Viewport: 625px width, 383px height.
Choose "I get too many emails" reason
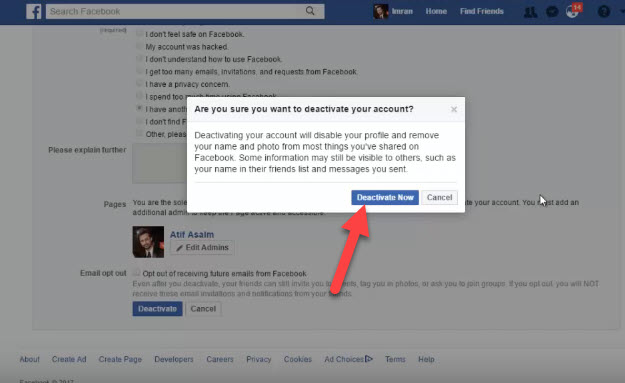[x=139, y=71]
